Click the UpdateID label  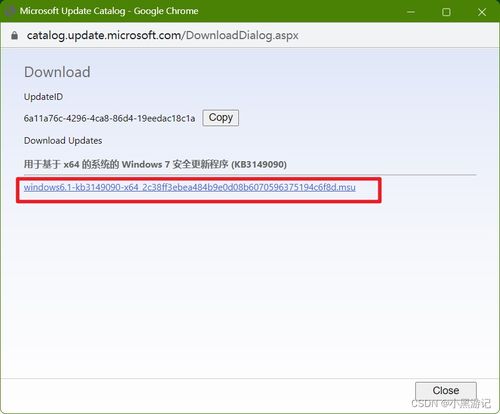[x=43, y=97]
